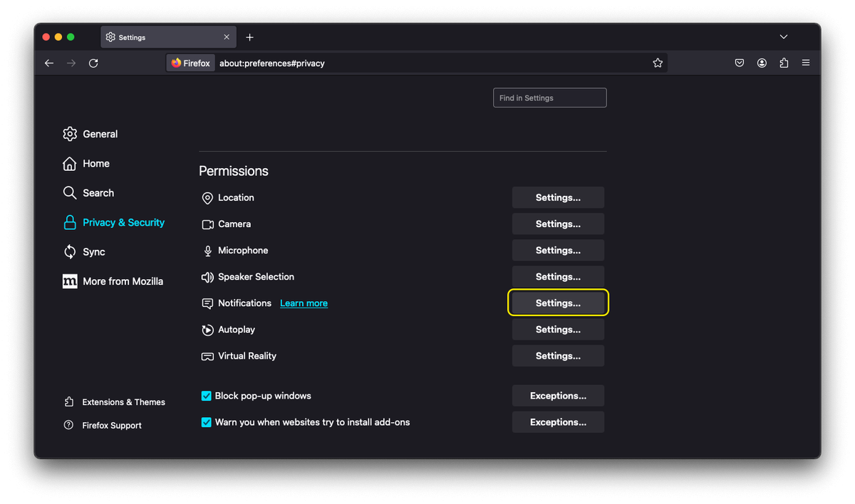Select the Home icon in the sidebar
Viewport: 855px width, 504px height.
[69, 163]
